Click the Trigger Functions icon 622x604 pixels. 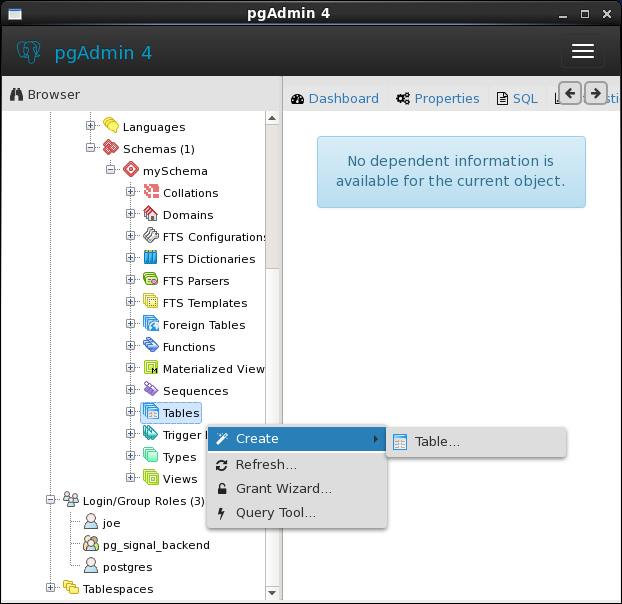[151, 434]
